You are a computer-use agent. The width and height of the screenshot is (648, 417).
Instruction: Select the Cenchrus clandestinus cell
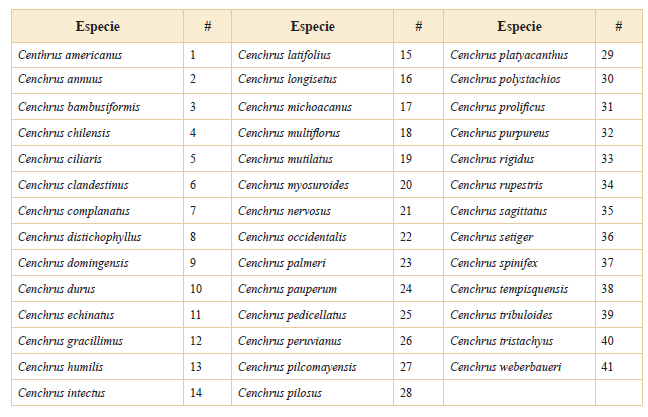98,185
